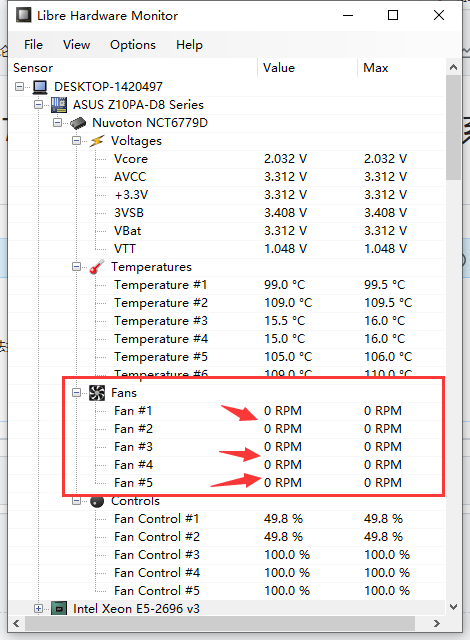Open the View menu
The width and height of the screenshot is (470, 640).
tap(76, 45)
